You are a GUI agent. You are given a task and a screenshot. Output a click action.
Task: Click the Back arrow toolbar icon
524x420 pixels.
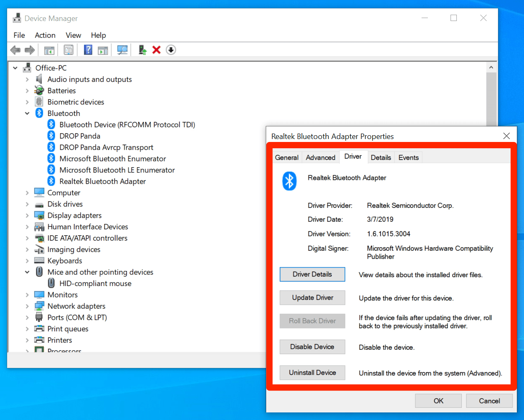click(x=16, y=50)
